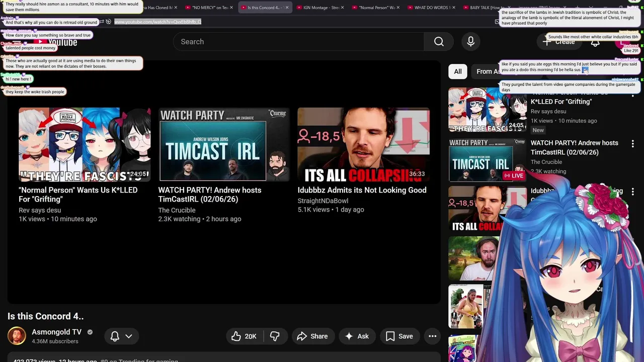
Task: Open options menu for the TimCastIRL sidebar video
Action: coord(632,143)
